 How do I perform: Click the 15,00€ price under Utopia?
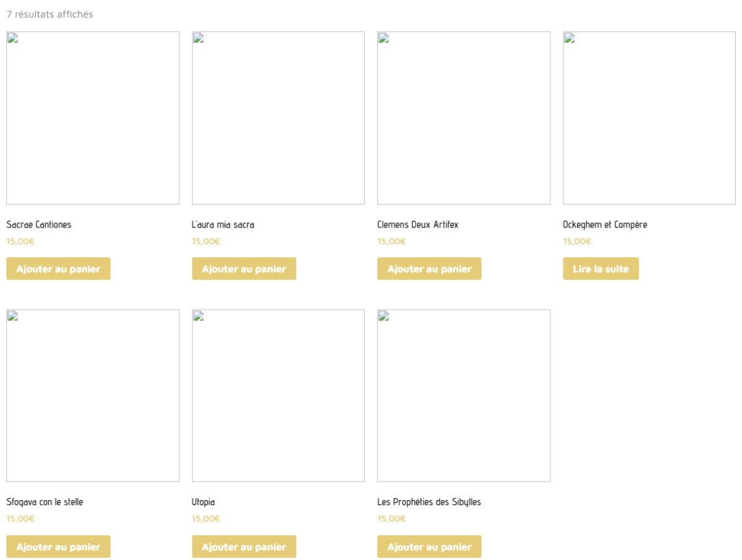pos(206,519)
